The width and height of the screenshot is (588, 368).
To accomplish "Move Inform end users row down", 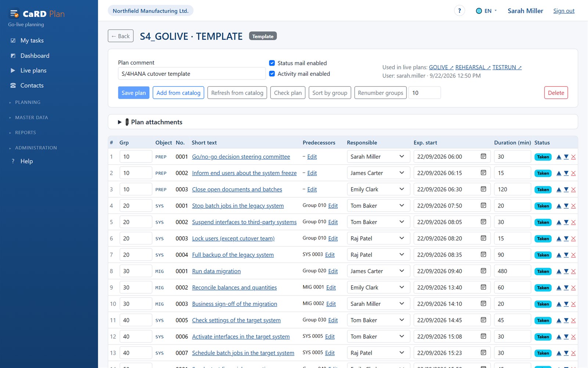I will point(566,173).
